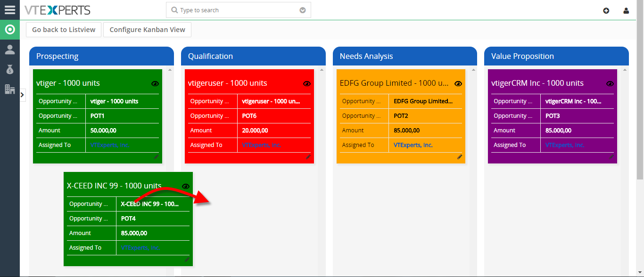Select the POT6 opportunity number
Screen dimensions: 644x277
[249, 116]
